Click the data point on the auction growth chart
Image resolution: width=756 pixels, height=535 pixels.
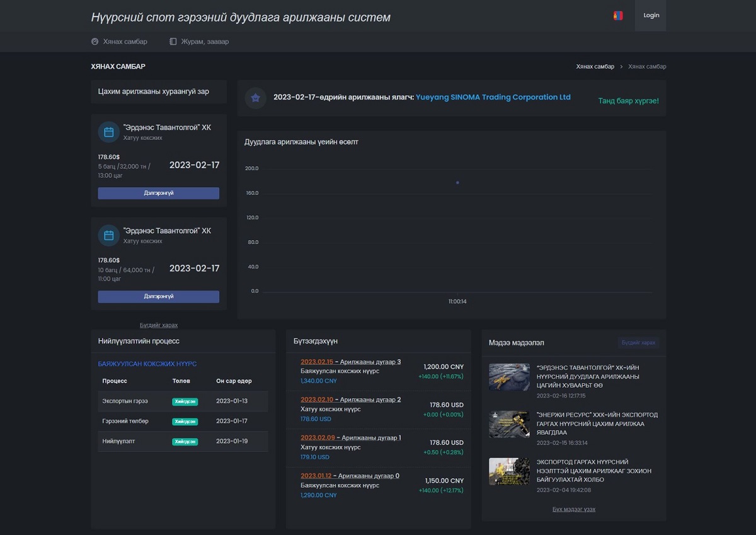[x=457, y=183]
